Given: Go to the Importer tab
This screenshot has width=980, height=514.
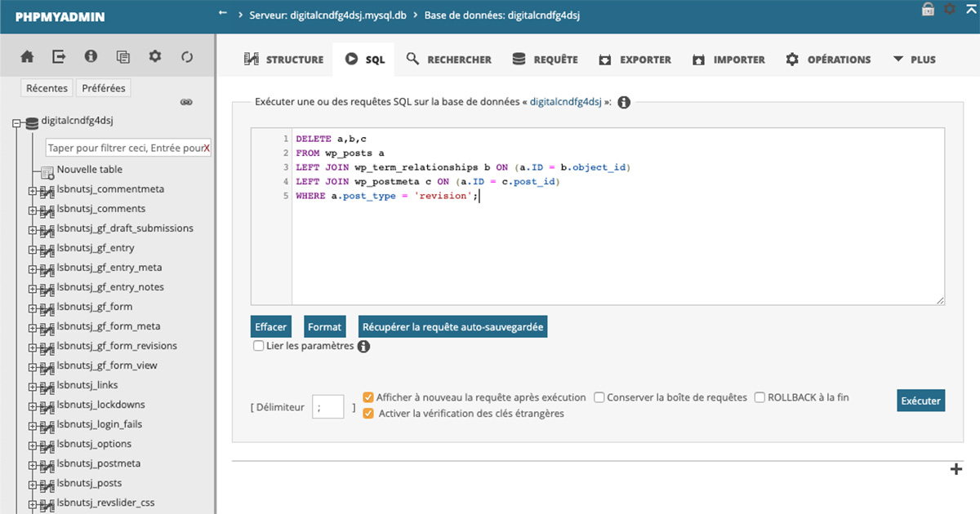Looking at the screenshot, I should click(728, 60).
